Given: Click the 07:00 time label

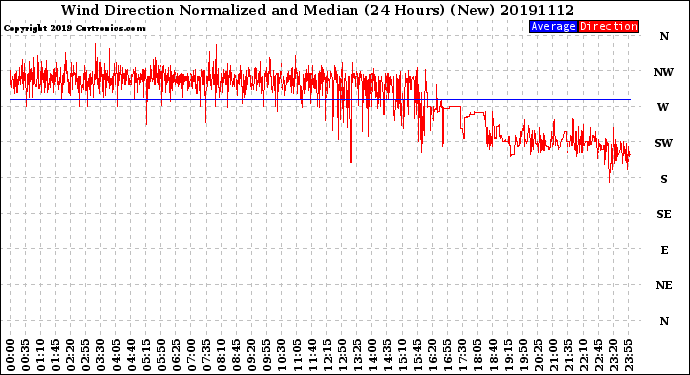Looking at the screenshot, I should 191,355.
